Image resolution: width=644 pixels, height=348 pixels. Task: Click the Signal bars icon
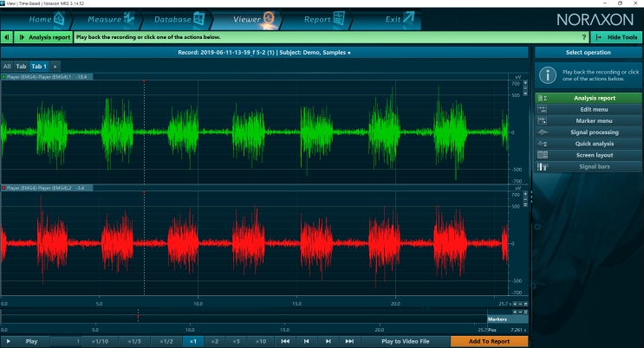click(x=543, y=166)
